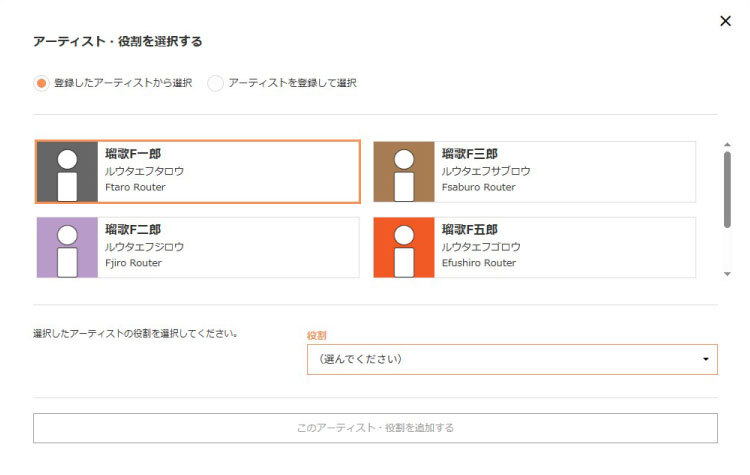Click the Ftaro Router romanized name
Image resolution: width=750 pixels, height=475 pixels.
pyautogui.click(x=135, y=187)
